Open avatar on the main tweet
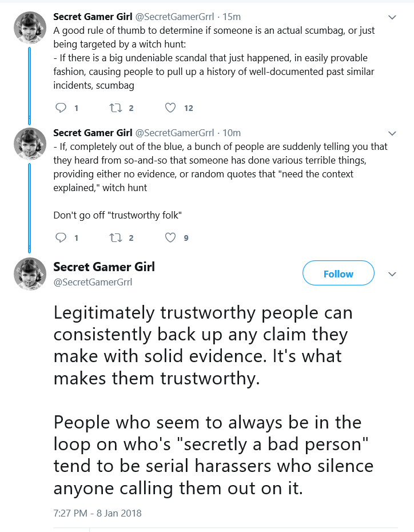Screen dimensions: 414x532 30,274
